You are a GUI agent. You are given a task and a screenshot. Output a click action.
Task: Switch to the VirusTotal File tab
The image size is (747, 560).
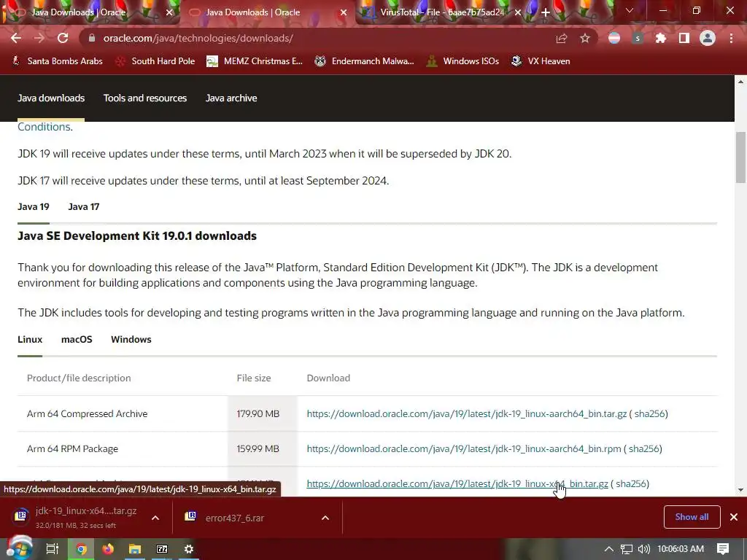point(441,12)
